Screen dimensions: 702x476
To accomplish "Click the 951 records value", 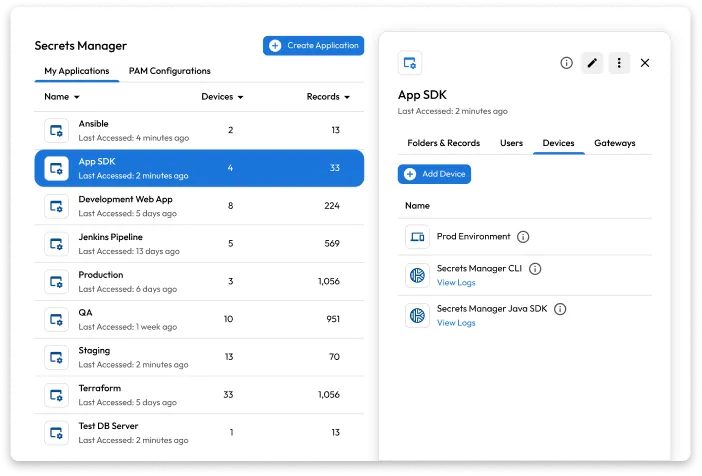I will point(333,319).
